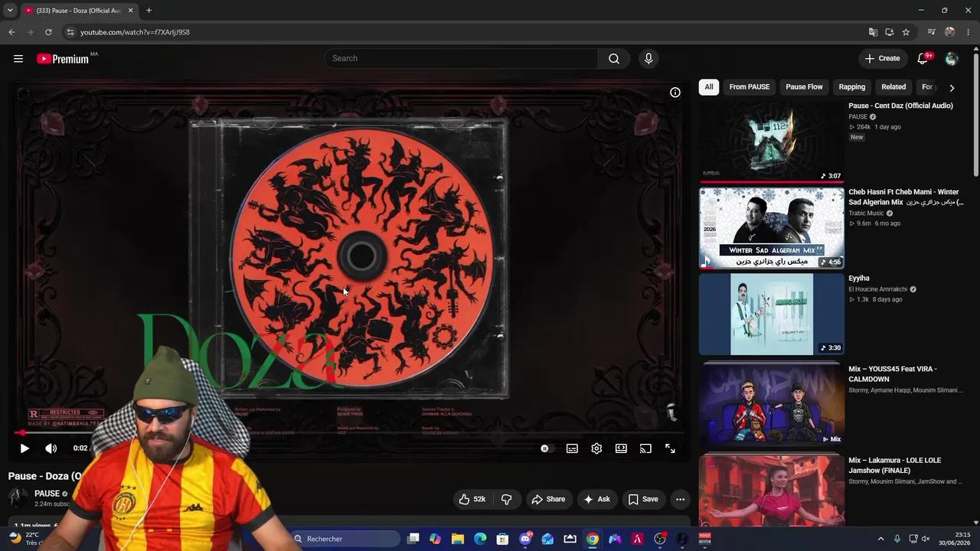Toggle the tray microphone icon
This screenshot has height=551, width=980.
(x=897, y=539)
